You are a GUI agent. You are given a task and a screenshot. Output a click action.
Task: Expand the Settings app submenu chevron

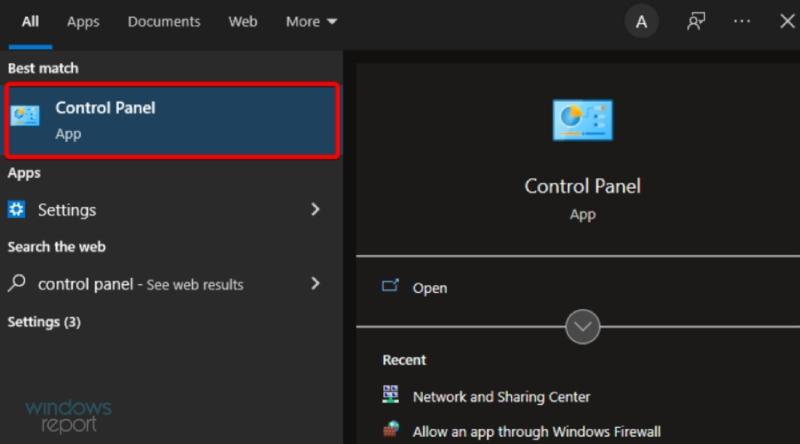pyautogui.click(x=315, y=209)
